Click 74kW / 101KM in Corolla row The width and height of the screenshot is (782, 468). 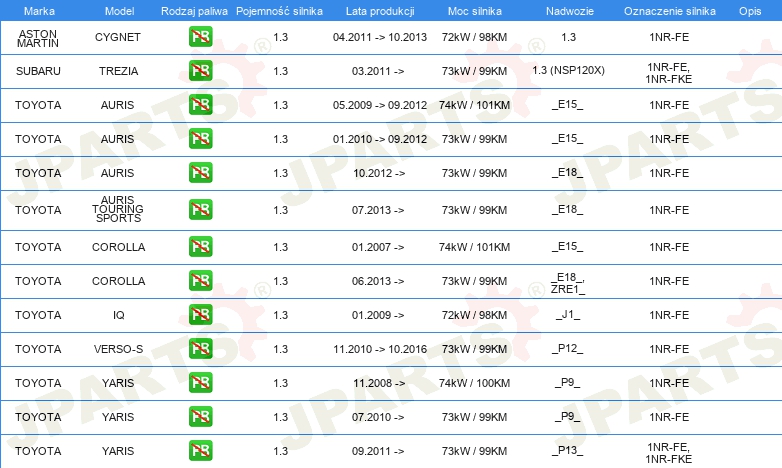tap(474, 247)
